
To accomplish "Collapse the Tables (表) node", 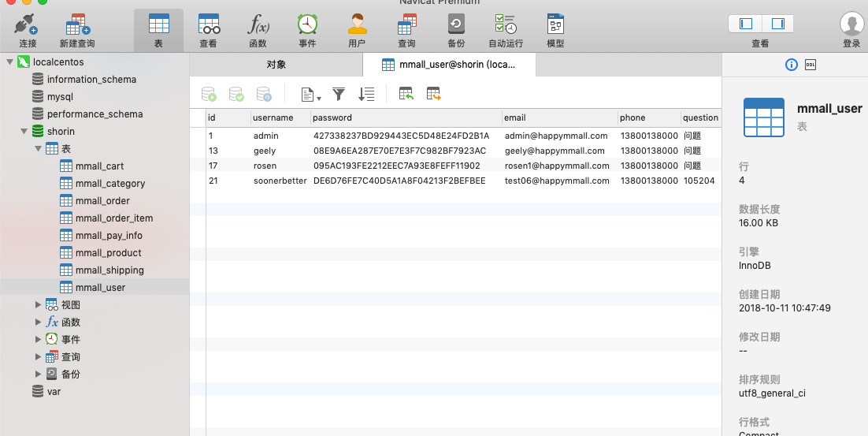I will click(x=38, y=148).
